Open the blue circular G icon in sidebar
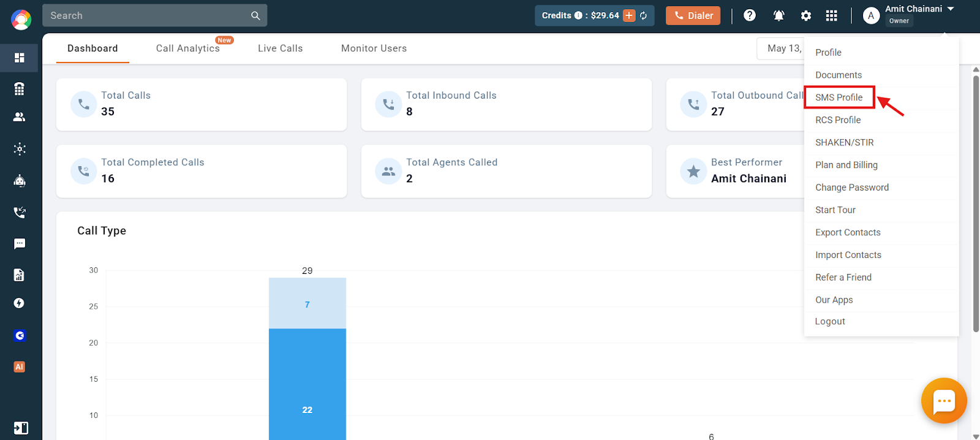This screenshot has width=980, height=440. [20, 335]
